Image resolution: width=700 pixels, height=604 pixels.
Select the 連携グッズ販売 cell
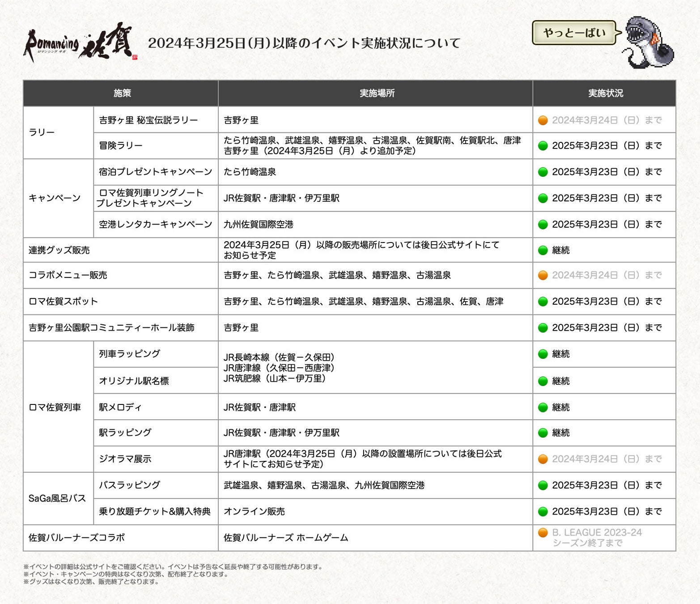pyautogui.click(x=121, y=250)
